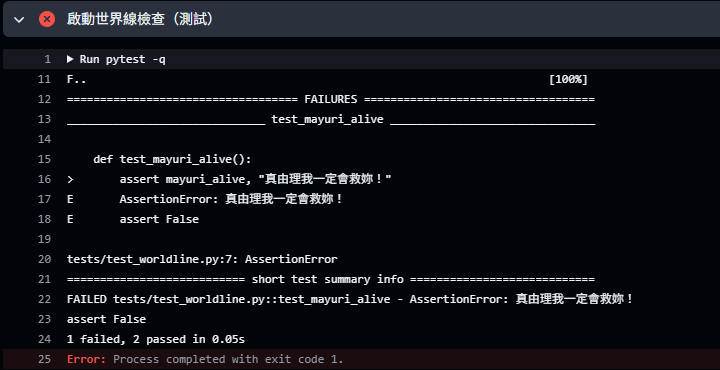Select log line number 11
The image size is (720, 370).
45,79
